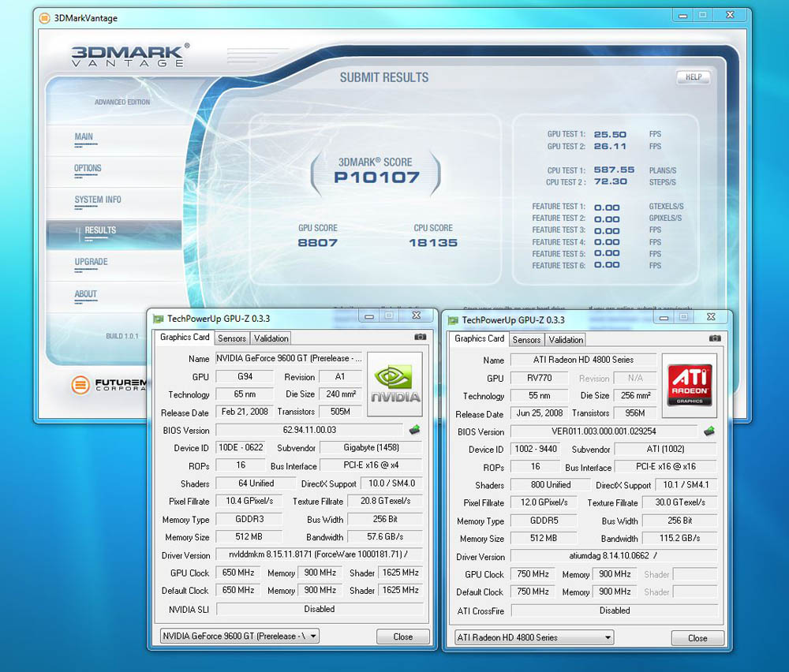The image size is (789, 672).
Task: Select Graphics Card tab in NVIDIA GPU-Z window
Action: click(185, 337)
